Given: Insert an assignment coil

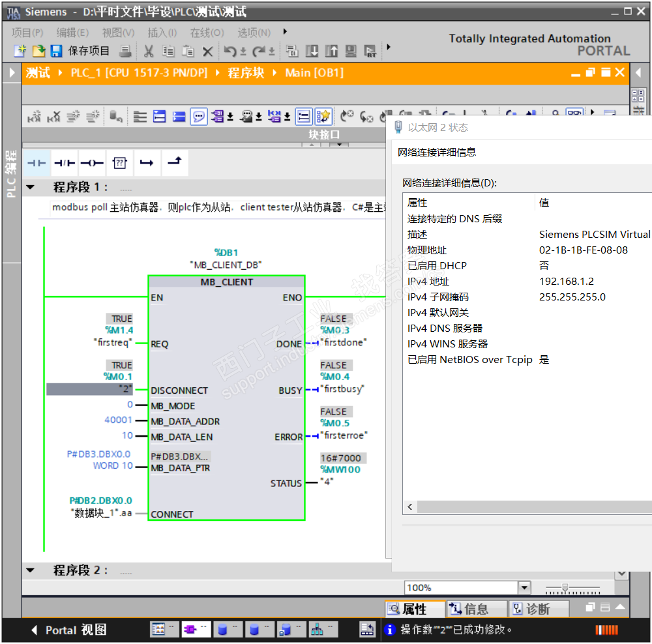Looking at the screenshot, I should (x=92, y=162).
